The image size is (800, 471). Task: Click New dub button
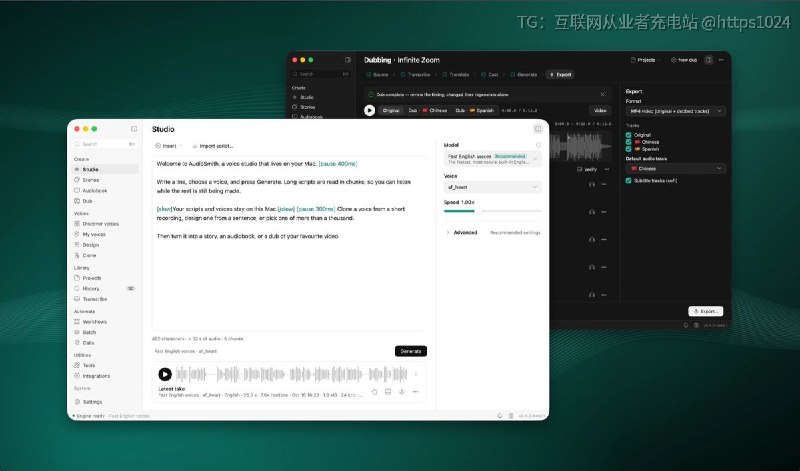(684, 60)
